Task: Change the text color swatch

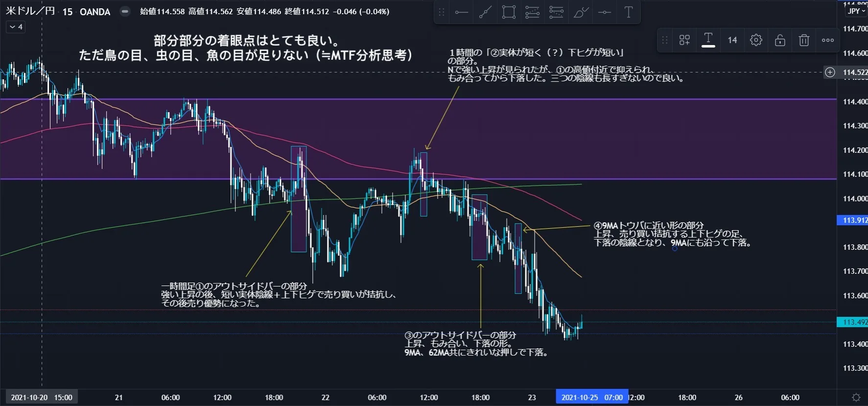Action: (708, 40)
